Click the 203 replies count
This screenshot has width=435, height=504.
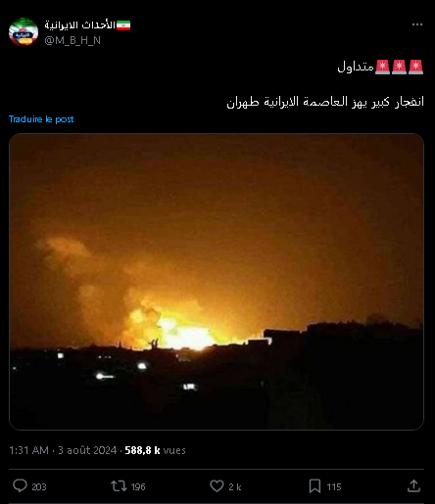tap(39, 487)
